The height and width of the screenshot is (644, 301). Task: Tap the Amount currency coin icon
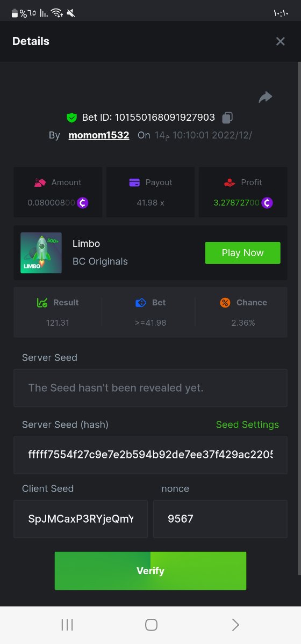coord(83,203)
